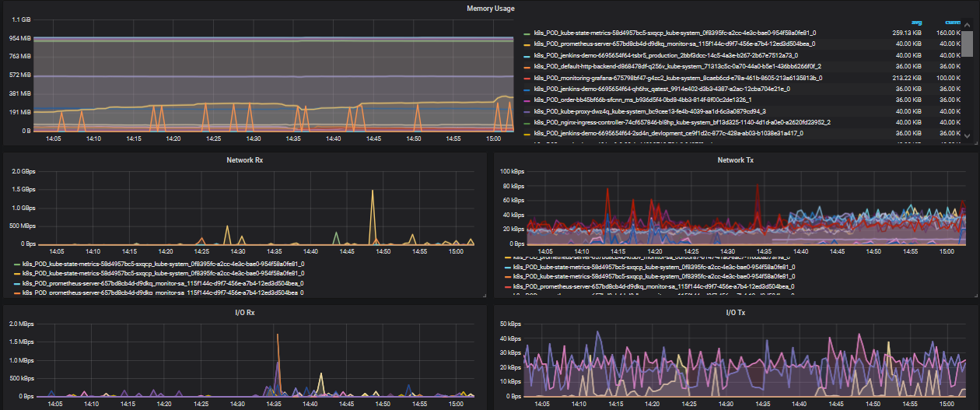980x410 pixels.
Task: Toggle nginx-ingress-controller series in Memory Usage legend
Action: (682, 122)
